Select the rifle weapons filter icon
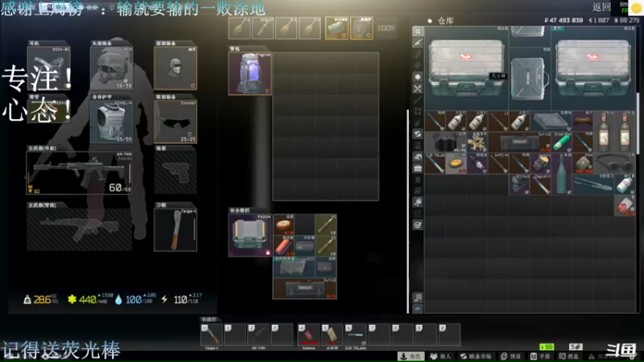Viewport: 644px width, 362px height. pos(418,43)
